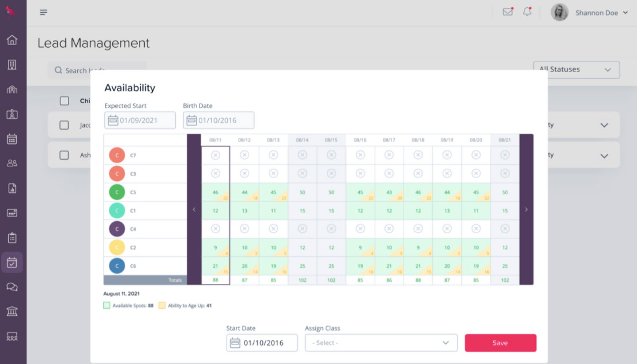The width and height of the screenshot is (637, 364).
Task: Open the family members sidebar icon
Action: 13,163
